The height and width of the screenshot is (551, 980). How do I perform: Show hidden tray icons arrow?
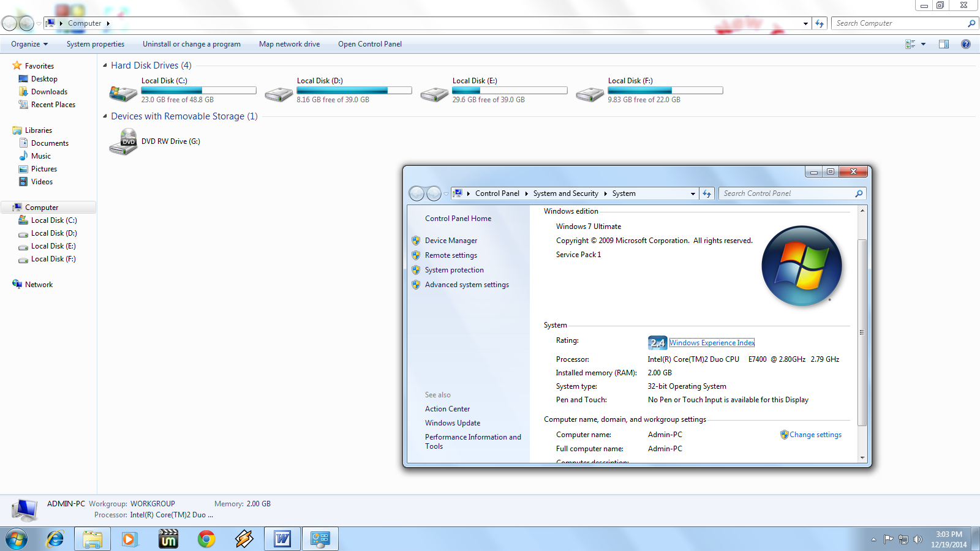click(x=873, y=539)
